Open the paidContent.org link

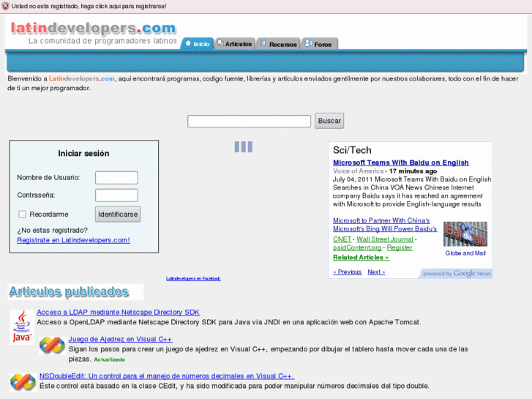[357, 247]
